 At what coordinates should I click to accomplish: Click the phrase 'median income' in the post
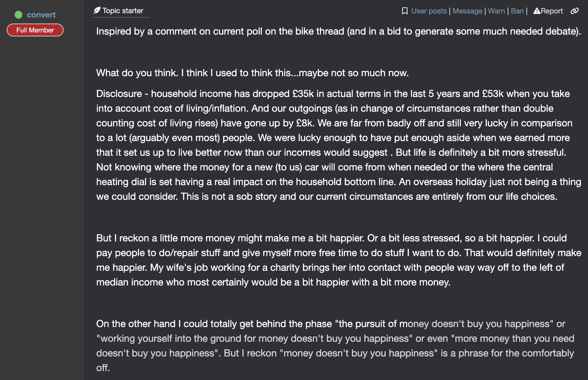coord(130,282)
